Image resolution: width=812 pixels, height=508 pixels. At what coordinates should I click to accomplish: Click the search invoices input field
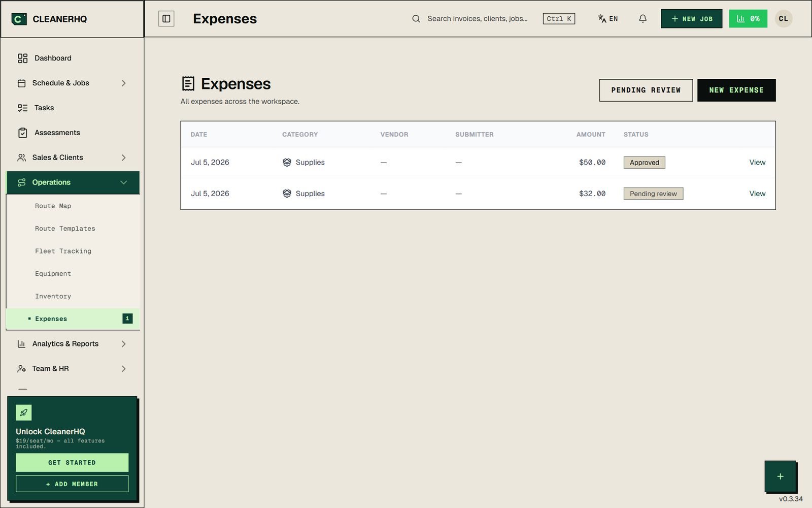(477, 19)
